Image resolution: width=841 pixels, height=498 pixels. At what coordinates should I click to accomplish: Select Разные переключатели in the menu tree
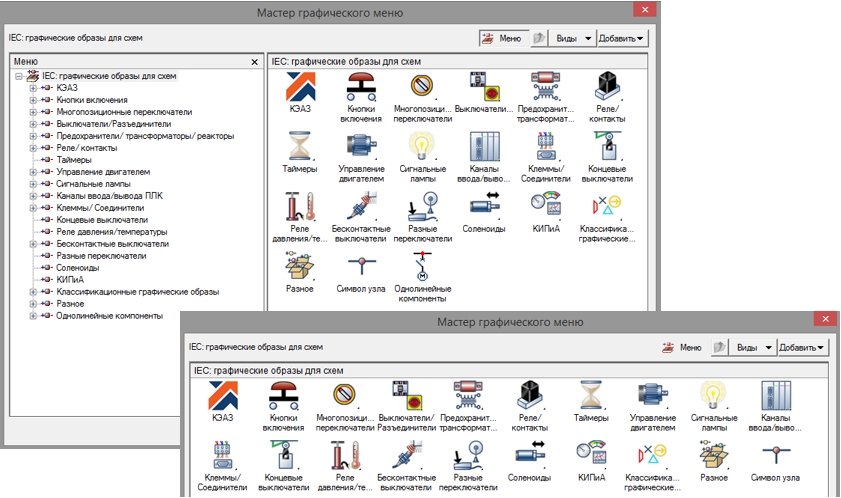[x=101, y=256]
